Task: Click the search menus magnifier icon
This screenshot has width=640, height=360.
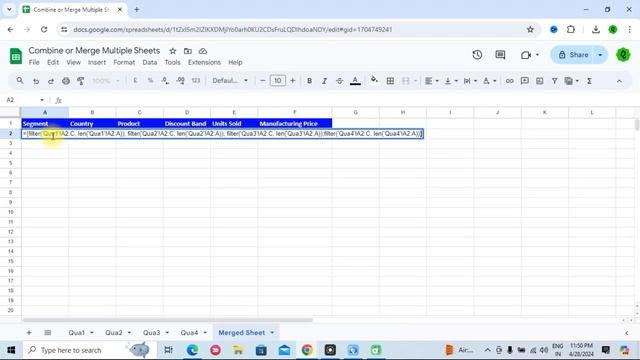Action: pyautogui.click(x=20, y=81)
